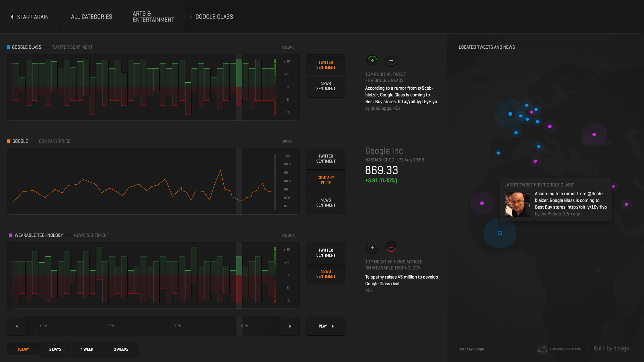The image size is (644, 362).
Task: Click highlighted bar in Google Glass sentiment chart
Action: (x=239, y=82)
